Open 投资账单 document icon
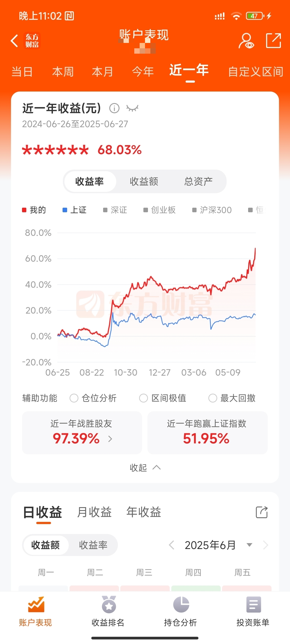 click(x=253, y=605)
